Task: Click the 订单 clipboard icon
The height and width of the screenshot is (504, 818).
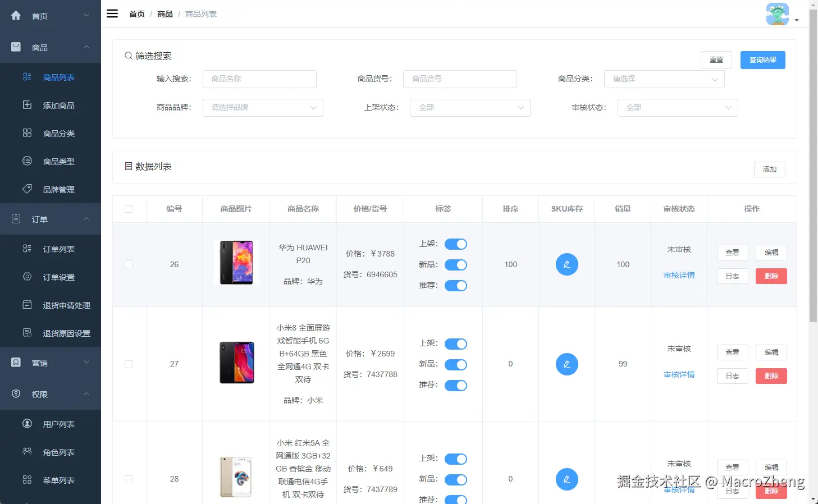Action: (16, 219)
